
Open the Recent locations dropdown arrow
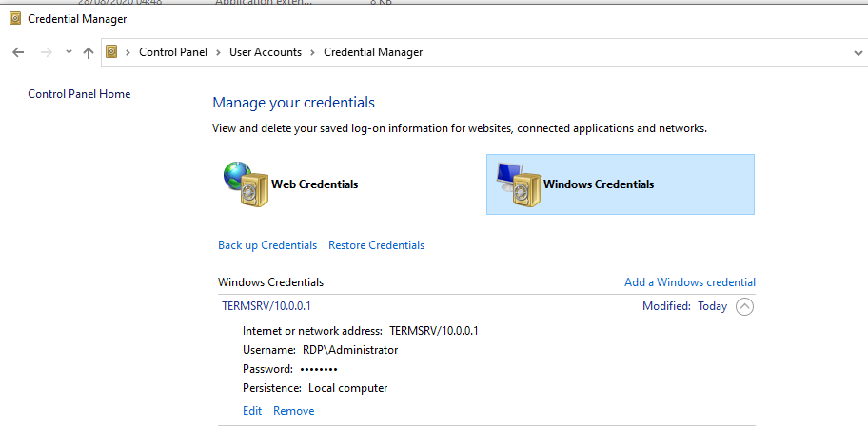pyautogui.click(x=69, y=52)
